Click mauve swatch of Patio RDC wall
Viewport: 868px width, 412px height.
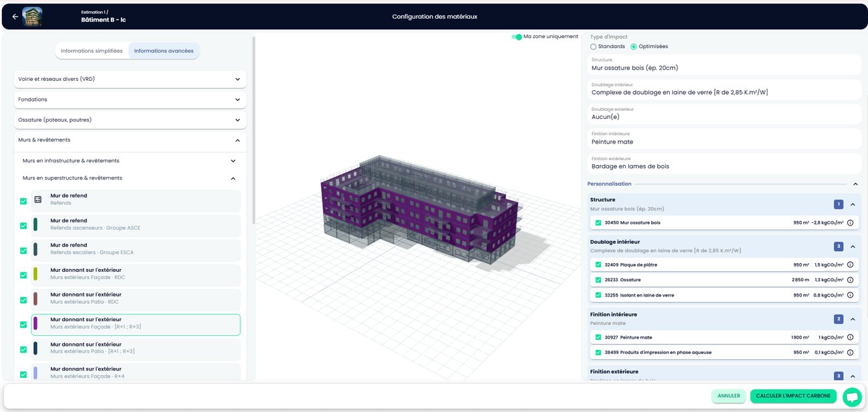click(x=35, y=299)
